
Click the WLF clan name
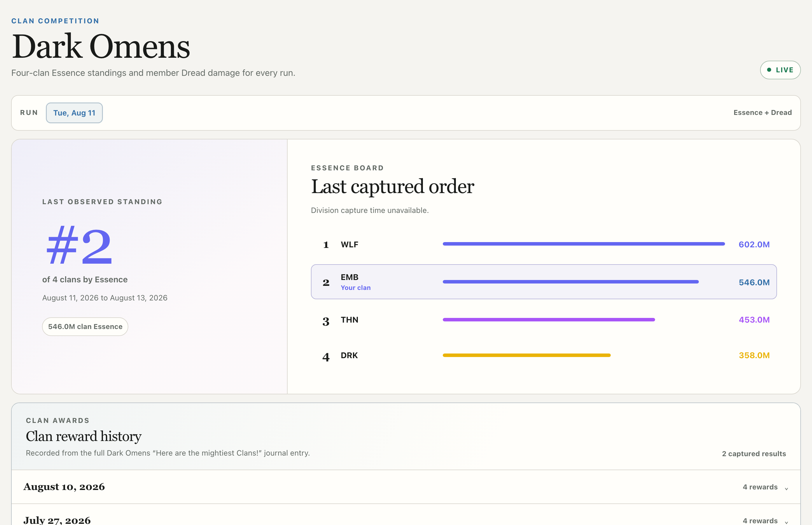coord(349,244)
